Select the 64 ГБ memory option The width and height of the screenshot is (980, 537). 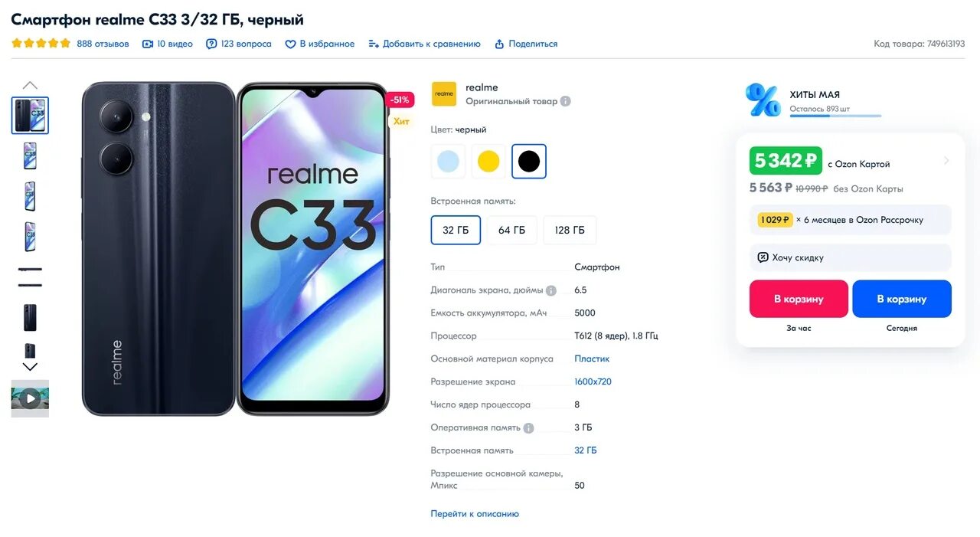tap(512, 231)
